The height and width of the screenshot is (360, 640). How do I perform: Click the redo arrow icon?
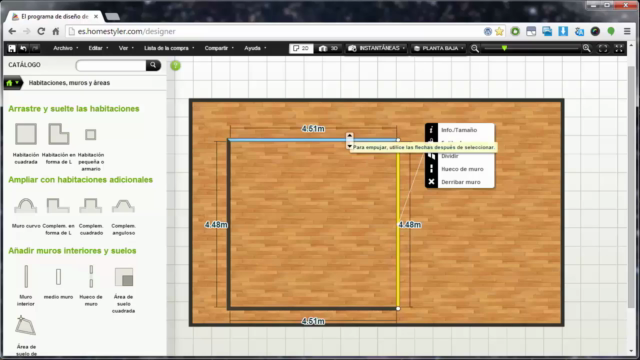pyautogui.click(x=35, y=48)
